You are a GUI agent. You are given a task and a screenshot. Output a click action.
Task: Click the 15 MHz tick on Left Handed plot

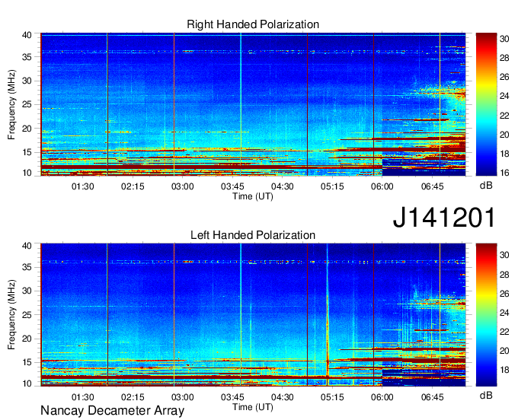pos(27,362)
